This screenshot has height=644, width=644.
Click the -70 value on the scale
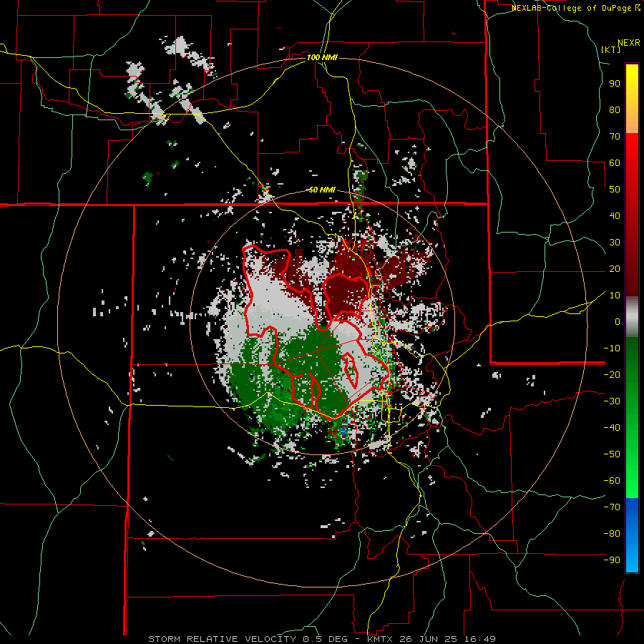tap(612, 507)
